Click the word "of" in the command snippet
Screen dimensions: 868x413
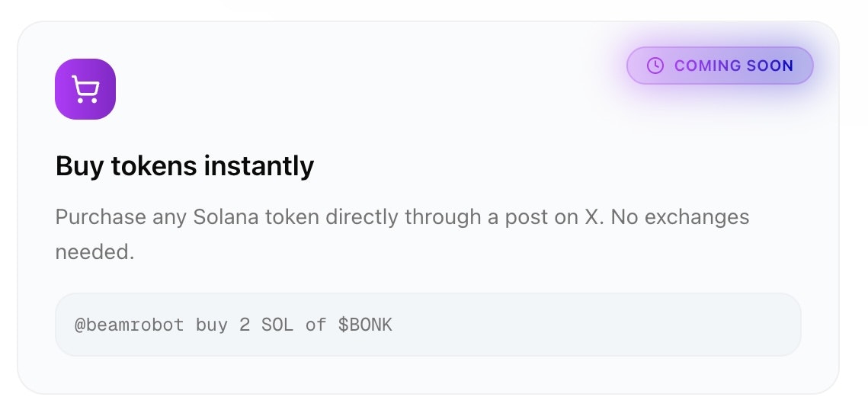315,325
